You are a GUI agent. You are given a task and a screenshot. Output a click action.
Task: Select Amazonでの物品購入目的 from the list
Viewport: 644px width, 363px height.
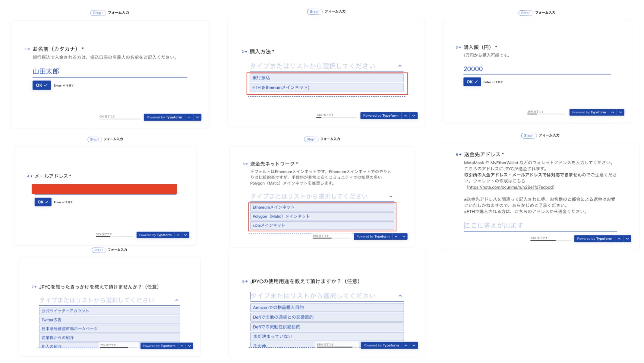(327, 308)
